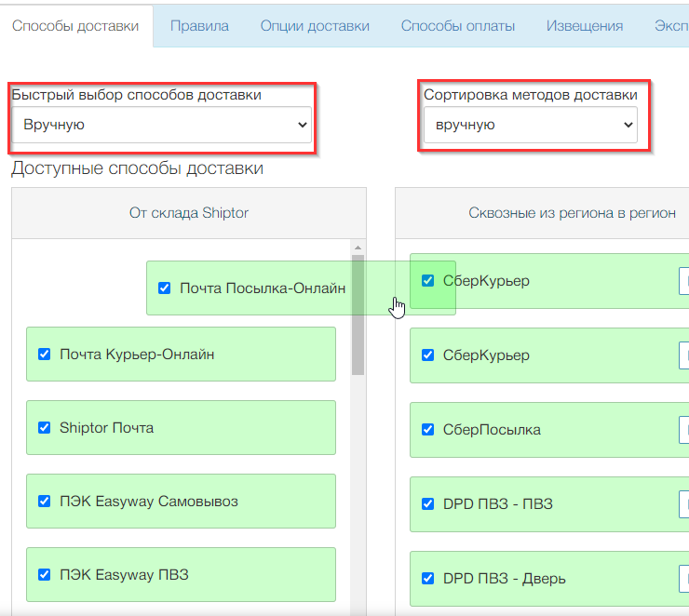Screen dimensions: 689x616
Task: Uncheck the DPD ПВЗ - ПВЗ checkbox
Action: coord(428,504)
